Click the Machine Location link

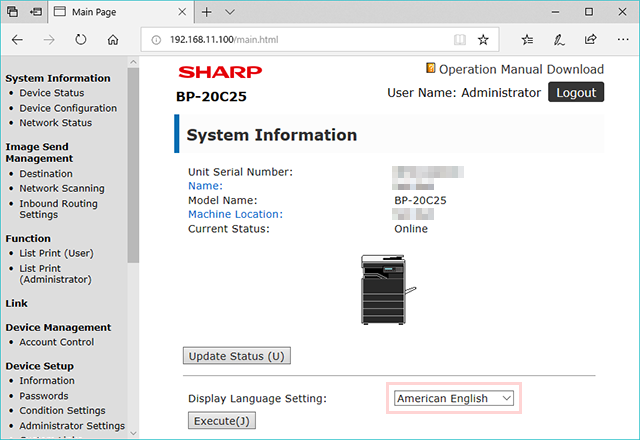[235, 214]
